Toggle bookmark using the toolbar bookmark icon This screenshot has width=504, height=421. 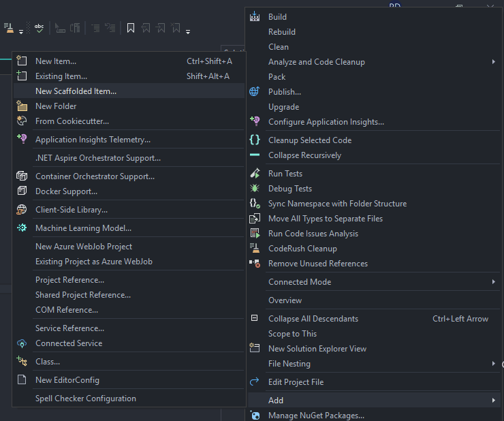tap(131, 28)
